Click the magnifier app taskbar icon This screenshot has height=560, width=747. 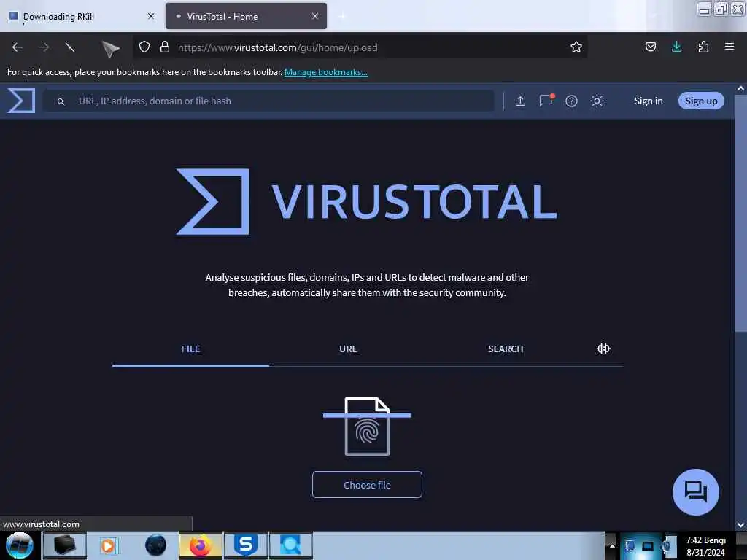click(x=290, y=545)
